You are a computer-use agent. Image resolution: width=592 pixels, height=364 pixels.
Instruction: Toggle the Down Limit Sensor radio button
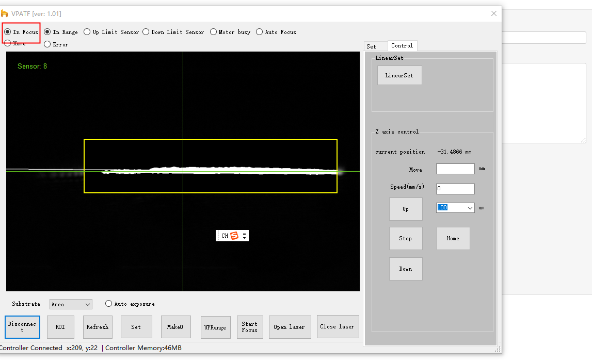pyautogui.click(x=146, y=32)
